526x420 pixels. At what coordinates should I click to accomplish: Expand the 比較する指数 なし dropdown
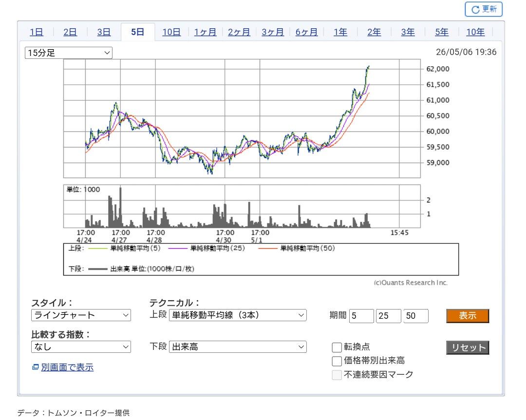click(81, 347)
